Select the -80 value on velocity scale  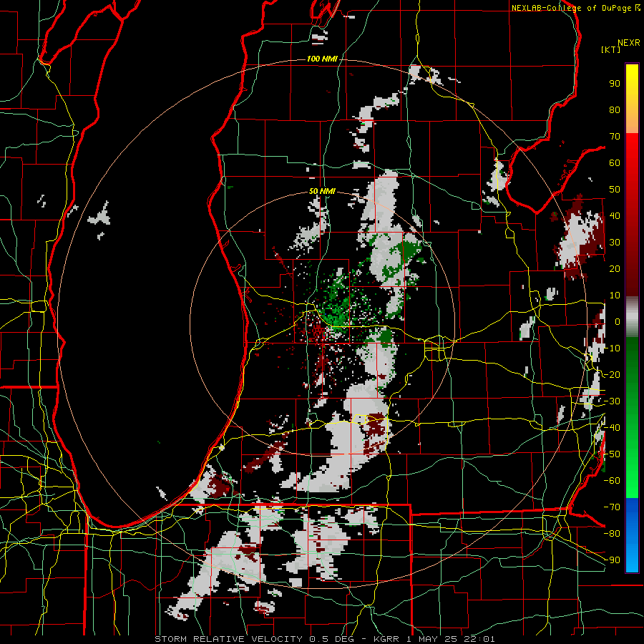coord(612,534)
